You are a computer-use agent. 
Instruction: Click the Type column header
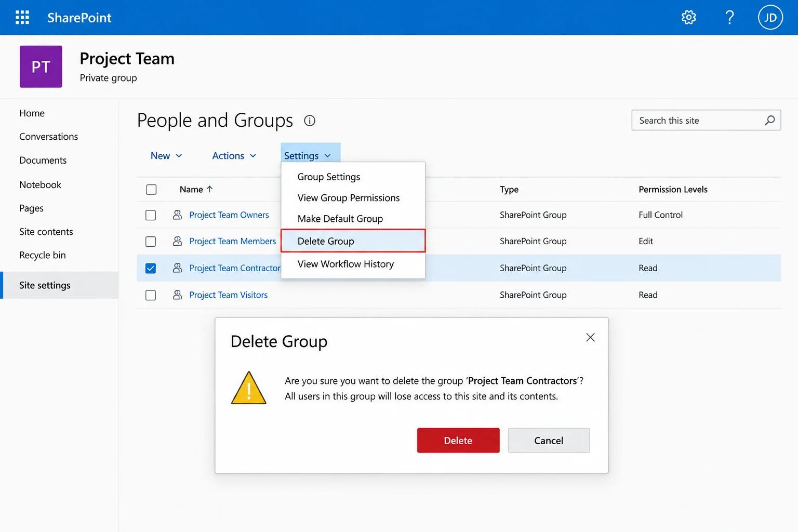pyautogui.click(x=509, y=190)
